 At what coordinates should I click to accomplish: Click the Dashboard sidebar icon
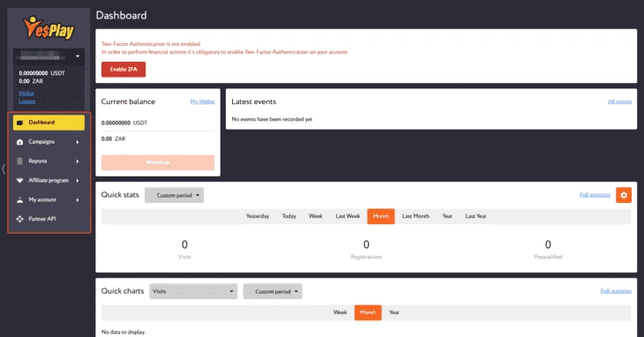point(19,123)
